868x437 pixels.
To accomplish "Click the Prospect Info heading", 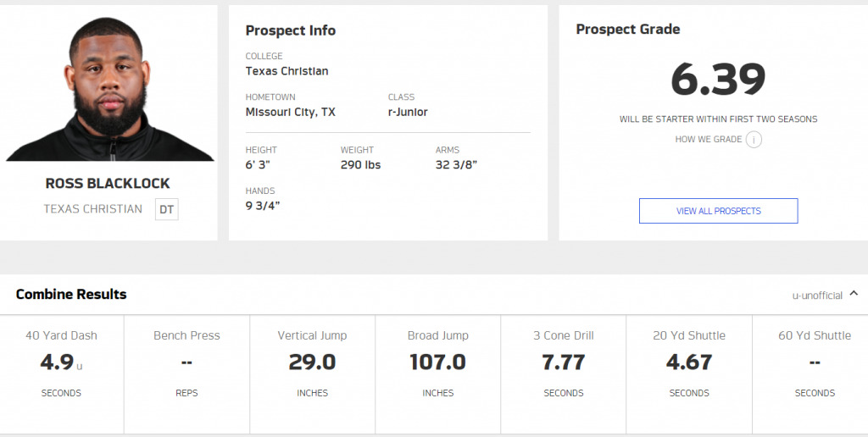I will [291, 30].
